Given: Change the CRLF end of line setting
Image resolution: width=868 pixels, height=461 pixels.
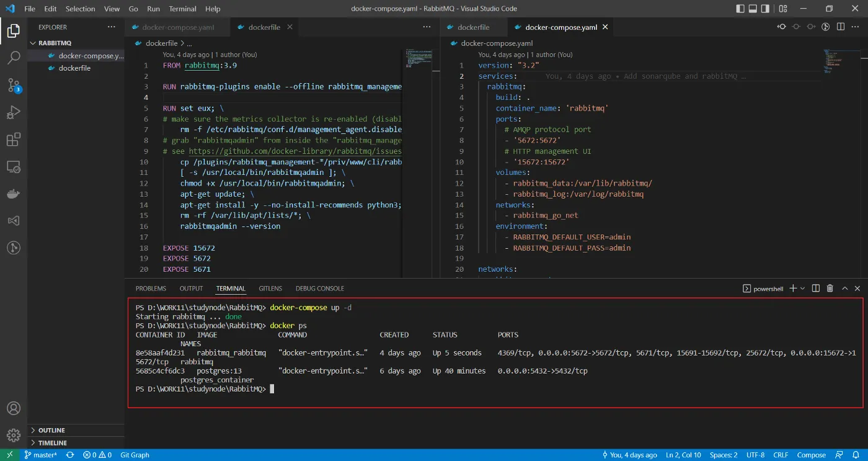Looking at the screenshot, I should 781,455.
